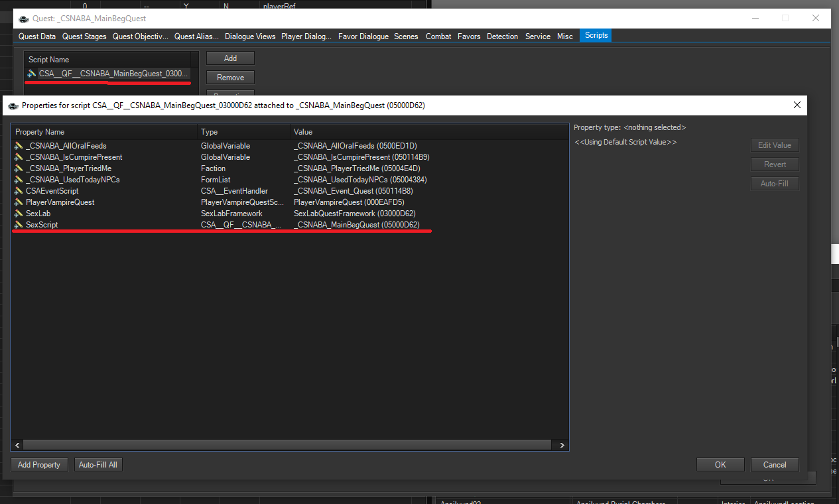Click the SexLabFramework type cell
Screen dimensions: 839x504
point(231,214)
